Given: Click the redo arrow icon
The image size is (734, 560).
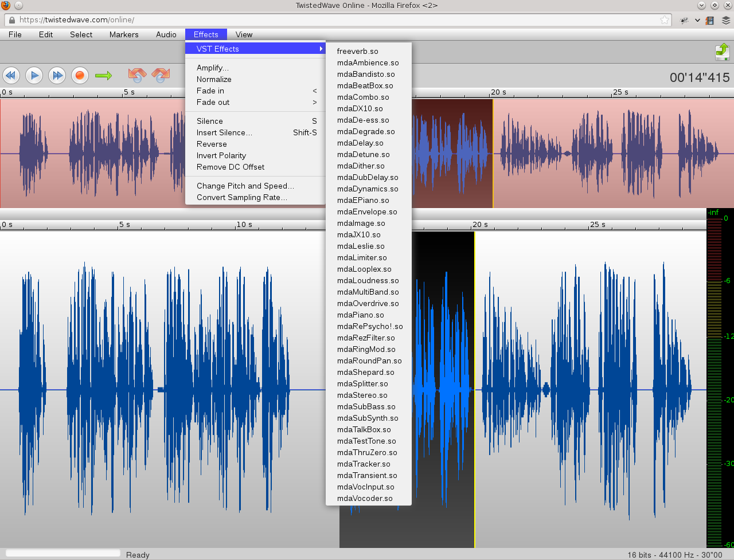Looking at the screenshot, I should pyautogui.click(x=161, y=75).
